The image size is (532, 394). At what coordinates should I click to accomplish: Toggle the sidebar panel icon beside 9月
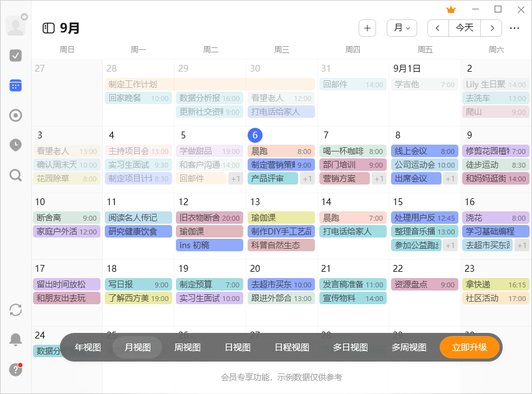(49, 28)
